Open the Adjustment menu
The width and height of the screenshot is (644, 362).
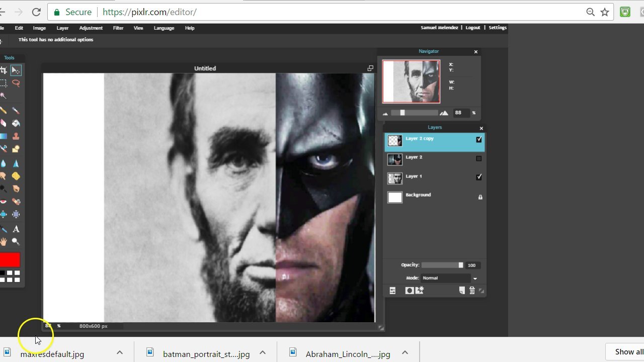91,28
